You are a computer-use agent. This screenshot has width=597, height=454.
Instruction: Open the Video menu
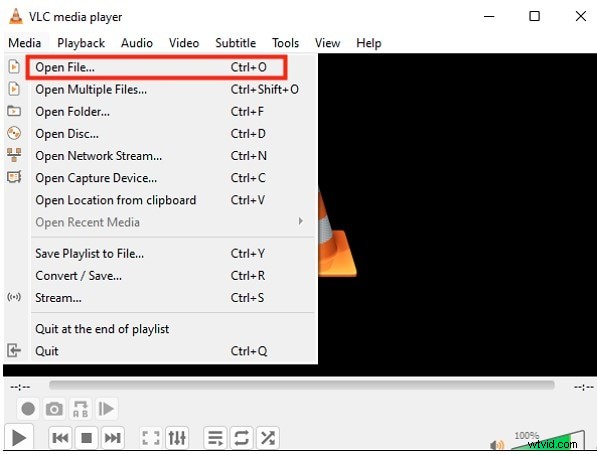click(184, 43)
